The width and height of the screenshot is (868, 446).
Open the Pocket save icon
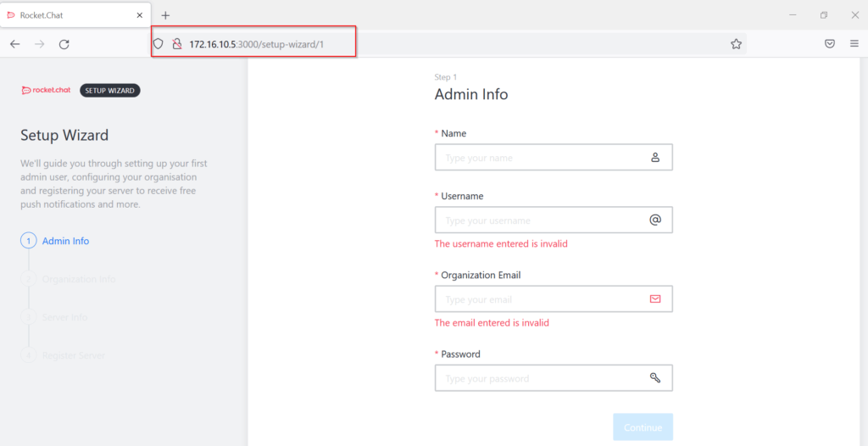click(x=830, y=44)
